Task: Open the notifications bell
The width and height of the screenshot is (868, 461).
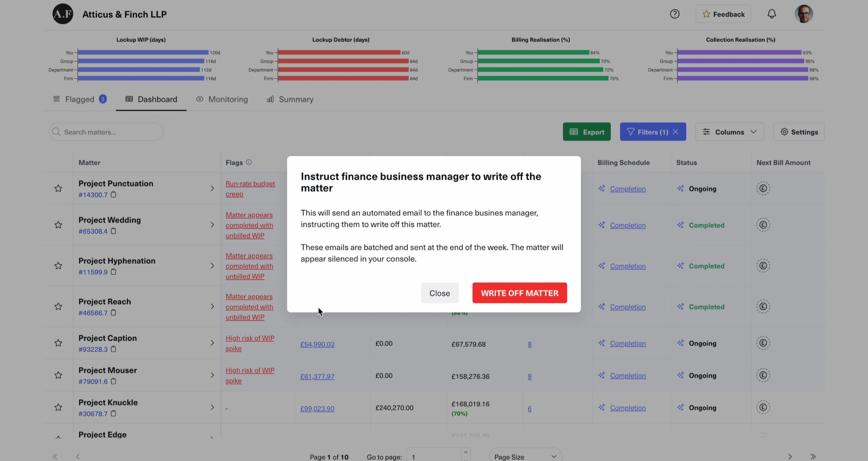Action: coord(771,14)
